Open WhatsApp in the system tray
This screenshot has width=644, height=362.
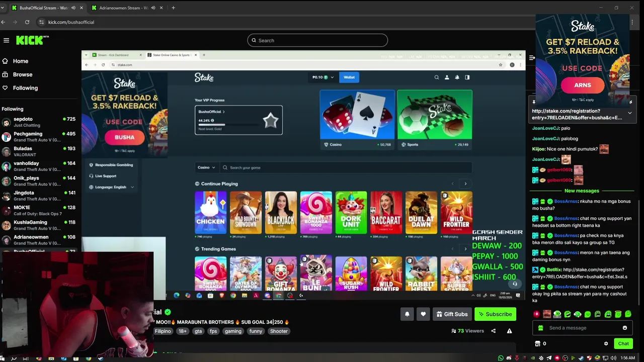click(x=501, y=358)
